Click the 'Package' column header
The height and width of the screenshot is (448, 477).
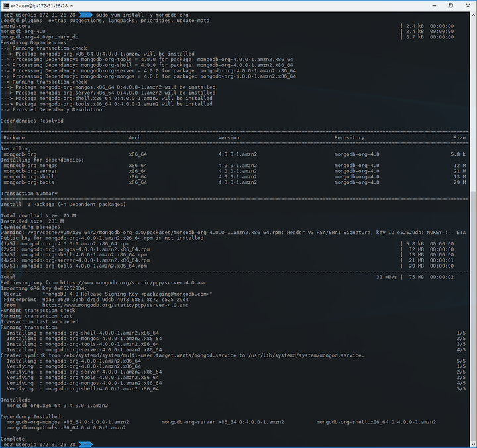14,138
